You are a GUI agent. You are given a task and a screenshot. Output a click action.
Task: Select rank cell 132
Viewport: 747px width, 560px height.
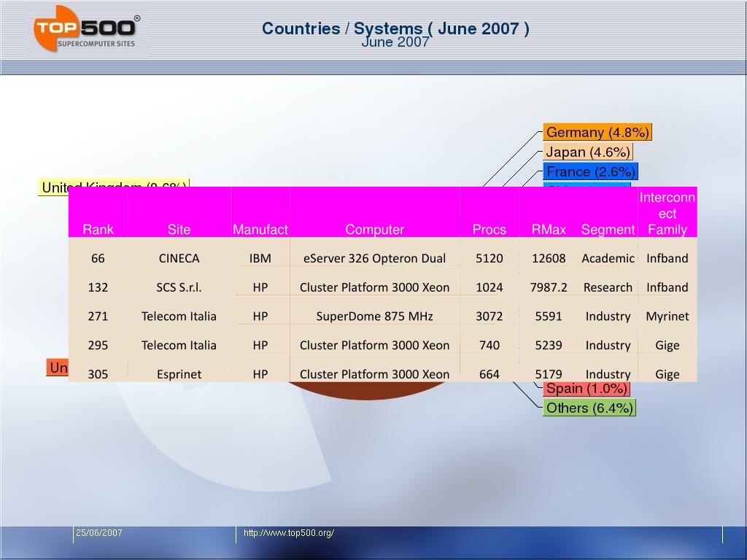[x=98, y=287]
